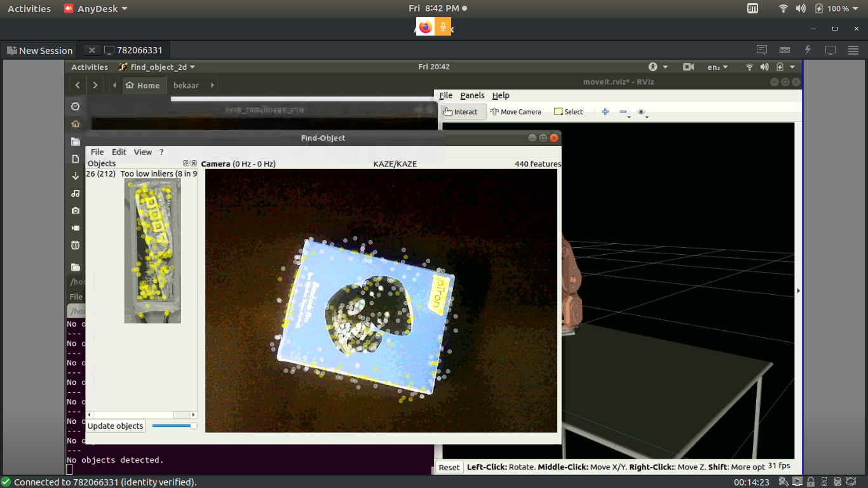Click the bekaar folder in the path bar
Viewport: 868px width, 488px height.
click(x=186, y=85)
